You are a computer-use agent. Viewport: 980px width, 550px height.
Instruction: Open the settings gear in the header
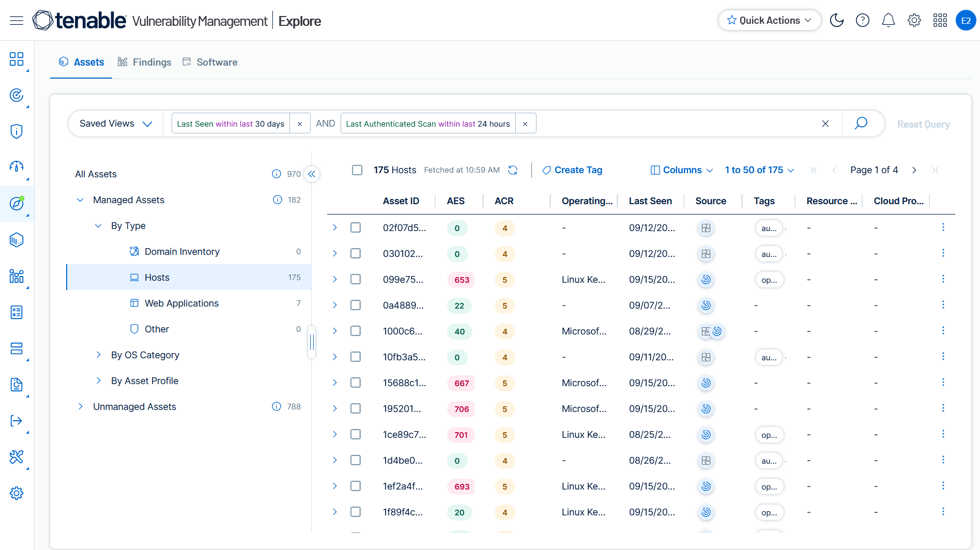click(x=914, y=21)
